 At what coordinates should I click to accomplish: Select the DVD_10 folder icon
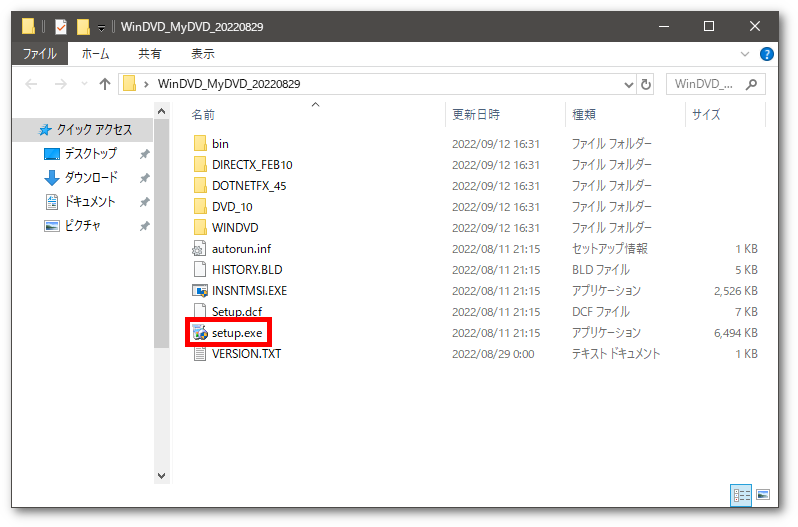pyautogui.click(x=200, y=206)
